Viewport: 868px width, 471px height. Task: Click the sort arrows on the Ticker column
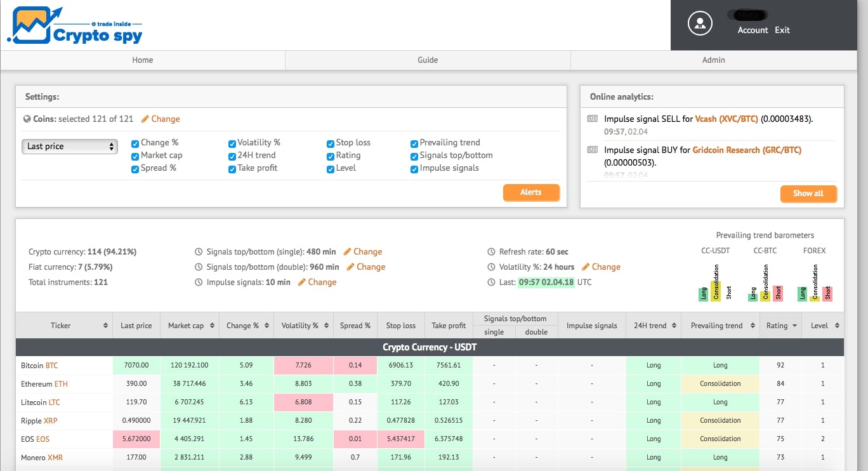(x=105, y=325)
